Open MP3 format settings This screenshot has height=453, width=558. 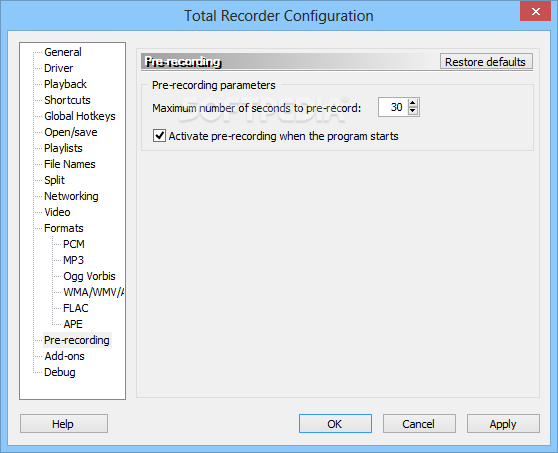tap(73, 260)
